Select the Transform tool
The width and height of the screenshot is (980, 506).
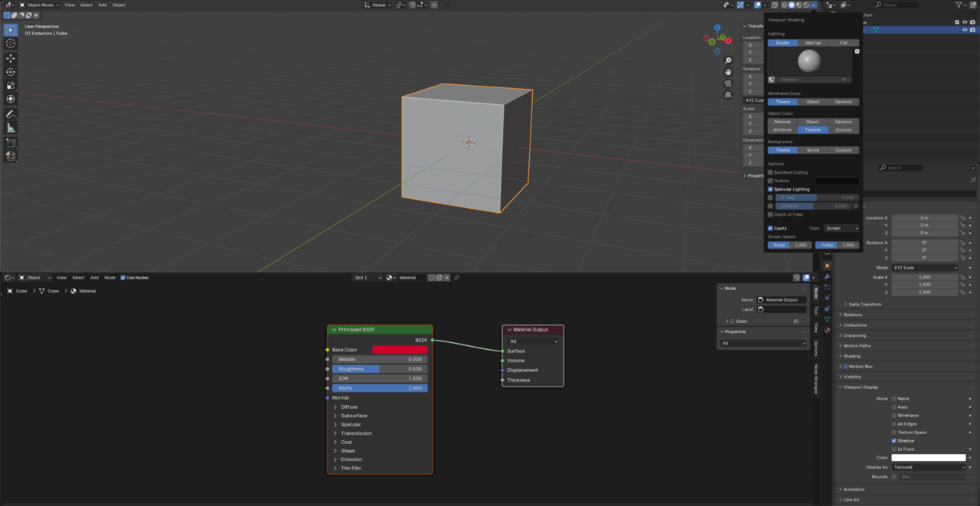pyautogui.click(x=11, y=100)
